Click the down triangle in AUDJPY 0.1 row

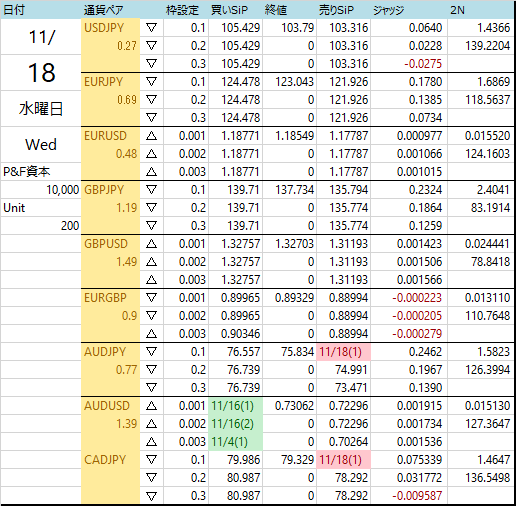151,352
